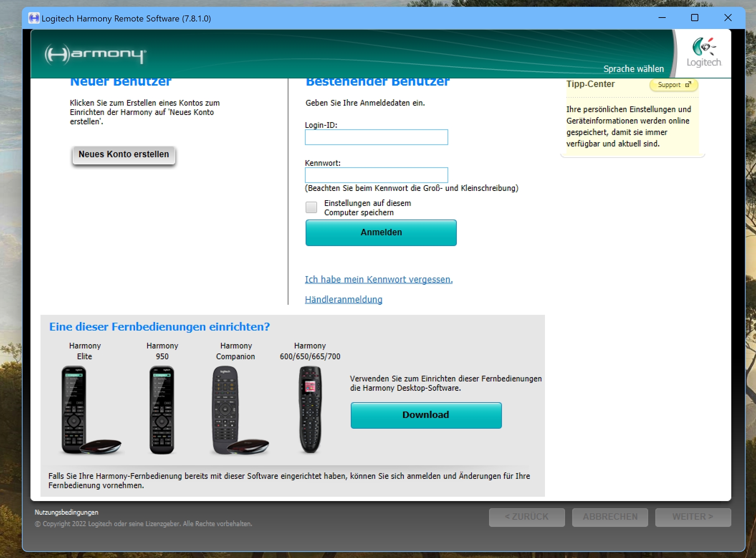Screen dimensions: 756x558
Task: Click the Harmony 600/650/665/700 remote image
Action: click(310, 410)
